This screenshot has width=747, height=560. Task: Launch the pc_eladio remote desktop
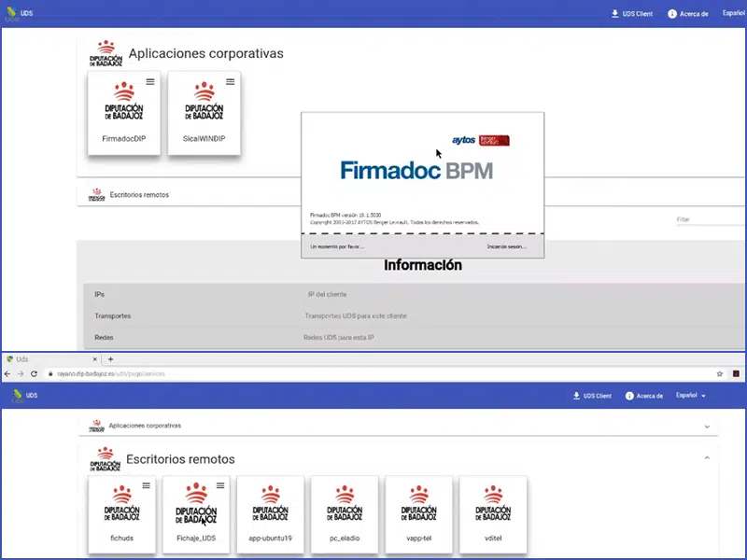(x=345, y=513)
